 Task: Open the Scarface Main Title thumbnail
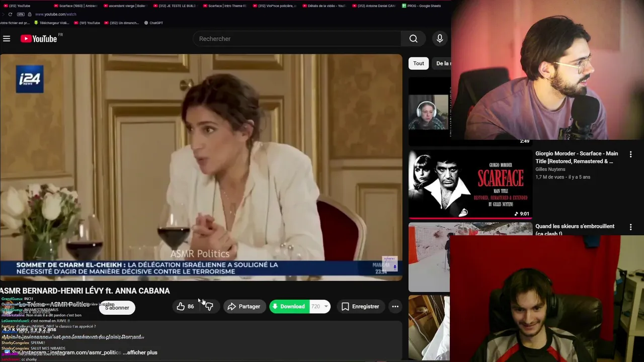[470, 184]
